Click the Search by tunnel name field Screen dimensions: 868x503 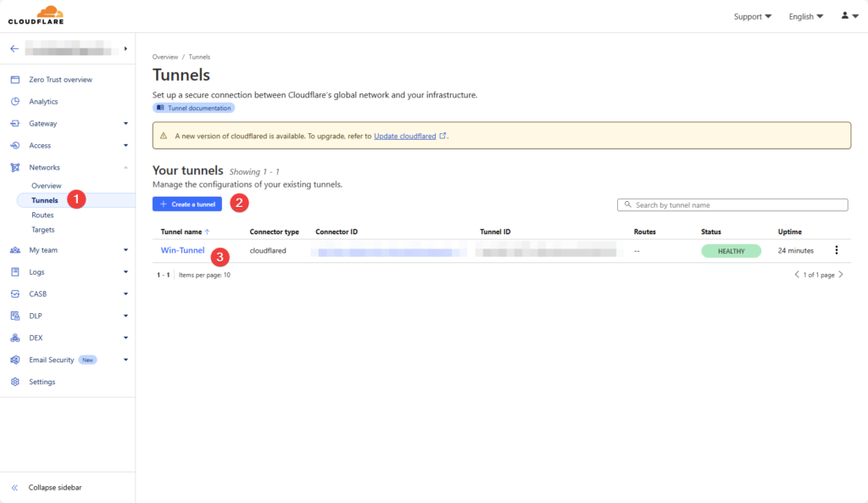pos(732,205)
